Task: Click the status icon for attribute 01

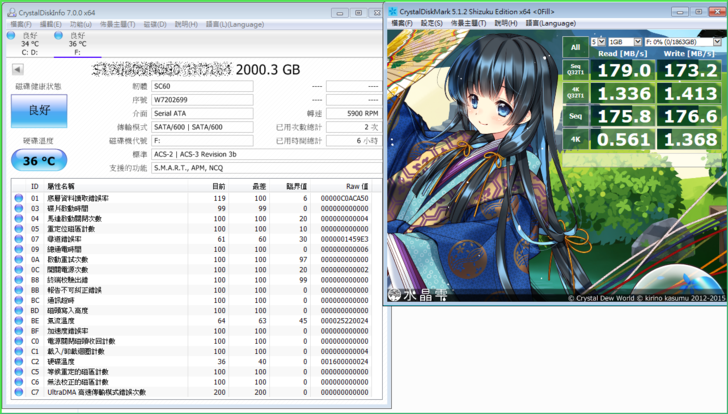Action: [19, 198]
